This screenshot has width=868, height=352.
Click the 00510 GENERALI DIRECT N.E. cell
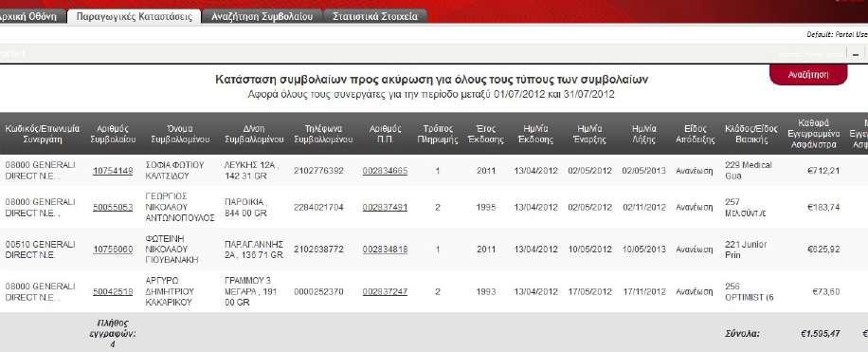click(40, 250)
